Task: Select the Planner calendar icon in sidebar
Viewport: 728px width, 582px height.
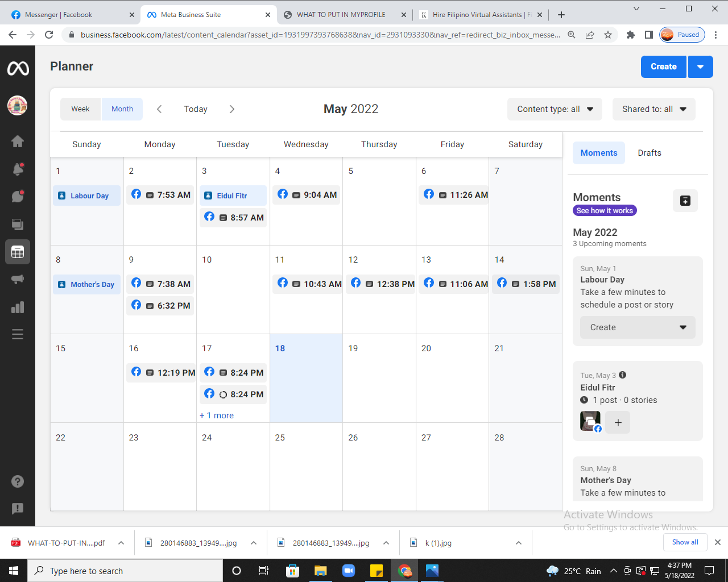Action: tap(18, 252)
